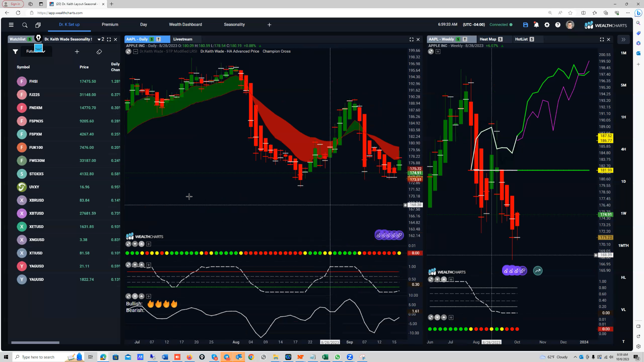Screen dimensions: 644x362
Task: Select the 1D timeframe button
Action: coord(624,182)
